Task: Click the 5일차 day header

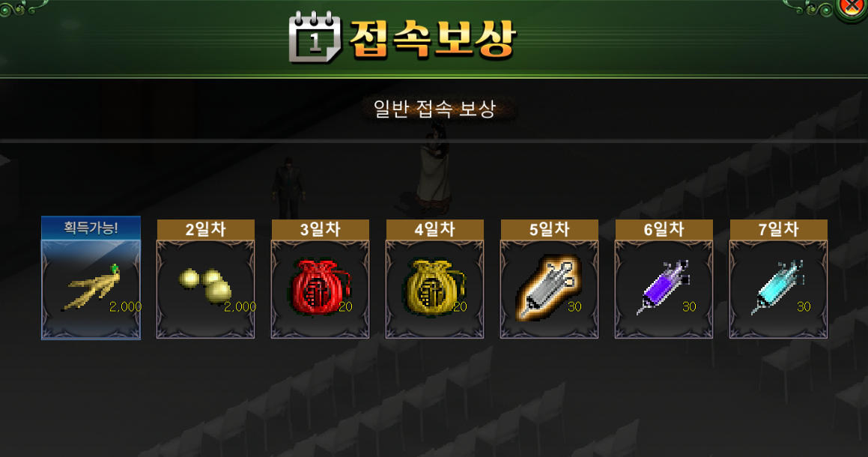Action: point(550,229)
